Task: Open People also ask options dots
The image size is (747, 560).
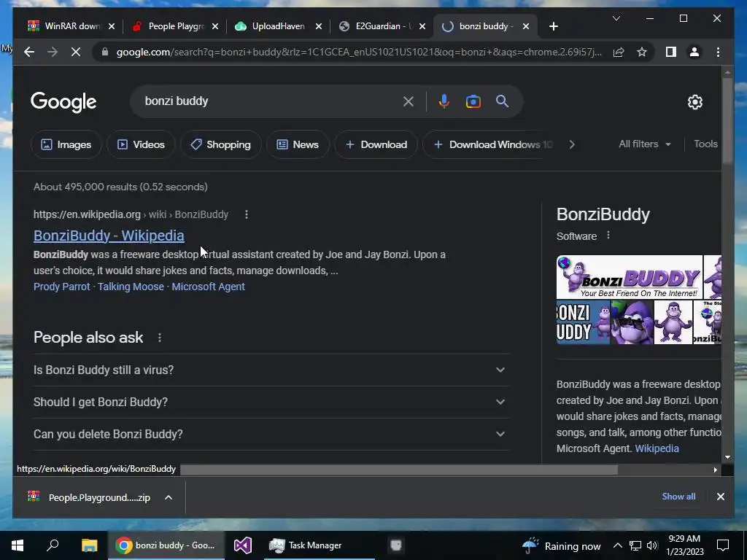Action: pyautogui.click(x=160, y=338)
